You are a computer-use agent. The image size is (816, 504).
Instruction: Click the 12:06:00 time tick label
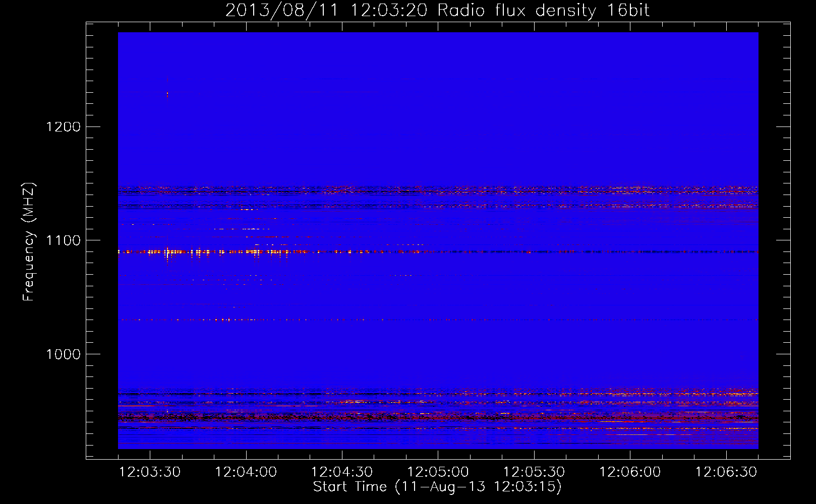(x=630, y=472)
